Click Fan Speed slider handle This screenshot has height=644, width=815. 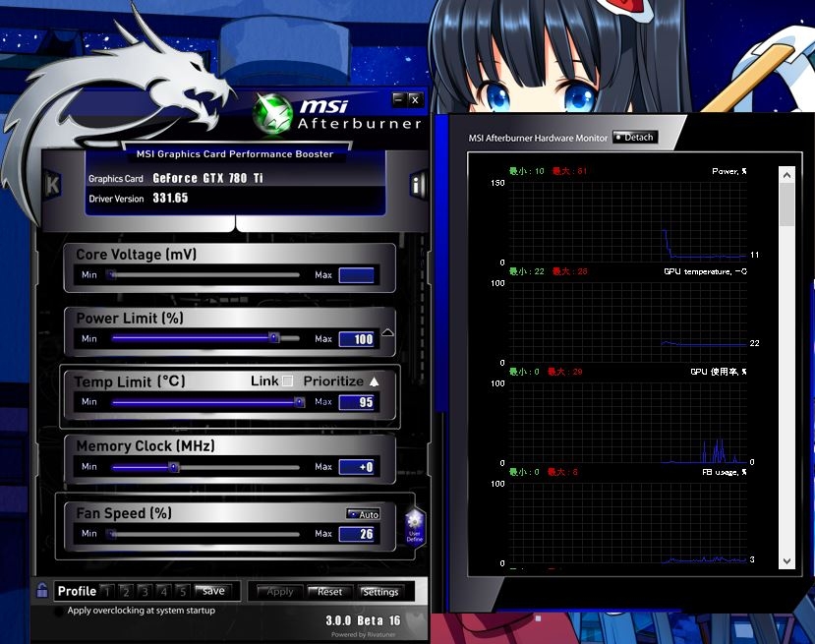pyautogui.click(x=111, y=533)
